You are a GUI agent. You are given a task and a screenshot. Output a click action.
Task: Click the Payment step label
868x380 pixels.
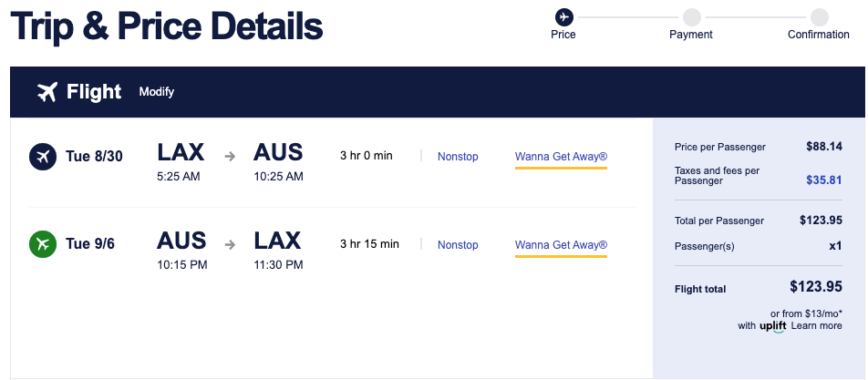691,35
